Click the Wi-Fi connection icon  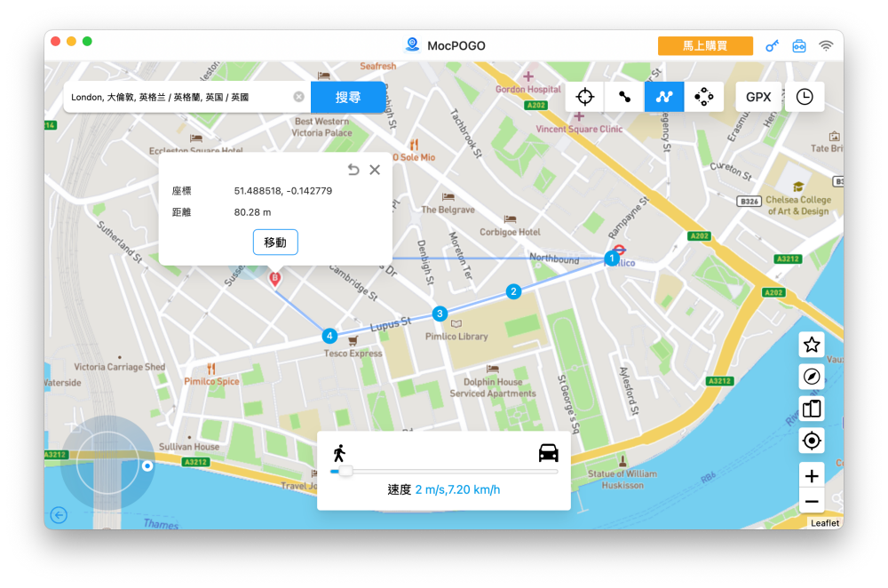coord(826,46)
